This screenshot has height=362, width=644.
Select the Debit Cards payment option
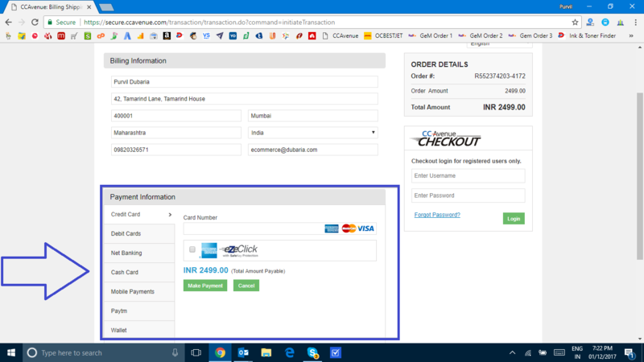coord(139,233)
